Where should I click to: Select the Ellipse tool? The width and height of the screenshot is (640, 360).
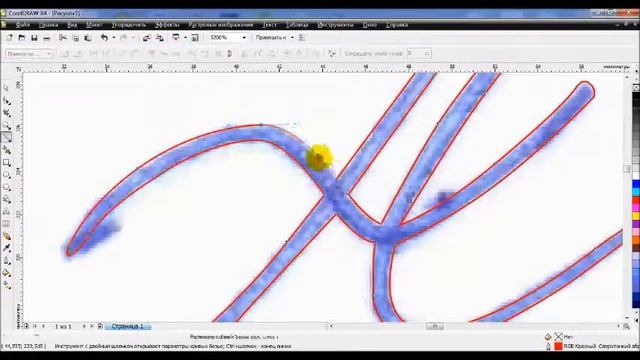(7, 175)
